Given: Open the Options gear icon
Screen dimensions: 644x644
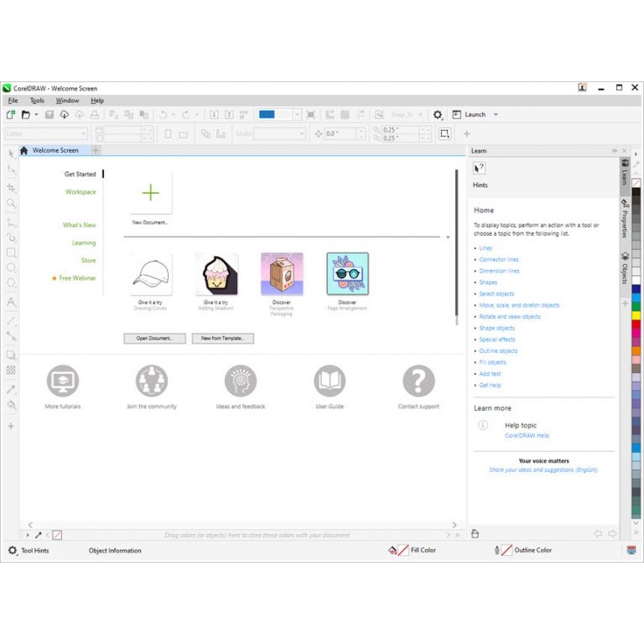Looking at the screenshot, I should [437, 115].
